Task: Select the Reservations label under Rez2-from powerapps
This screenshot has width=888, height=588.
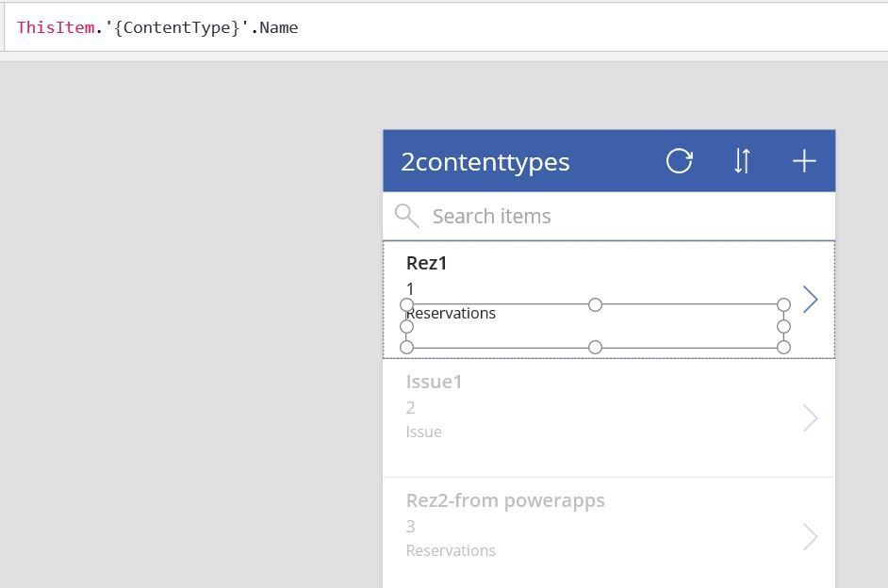Action: coord(451,550)
